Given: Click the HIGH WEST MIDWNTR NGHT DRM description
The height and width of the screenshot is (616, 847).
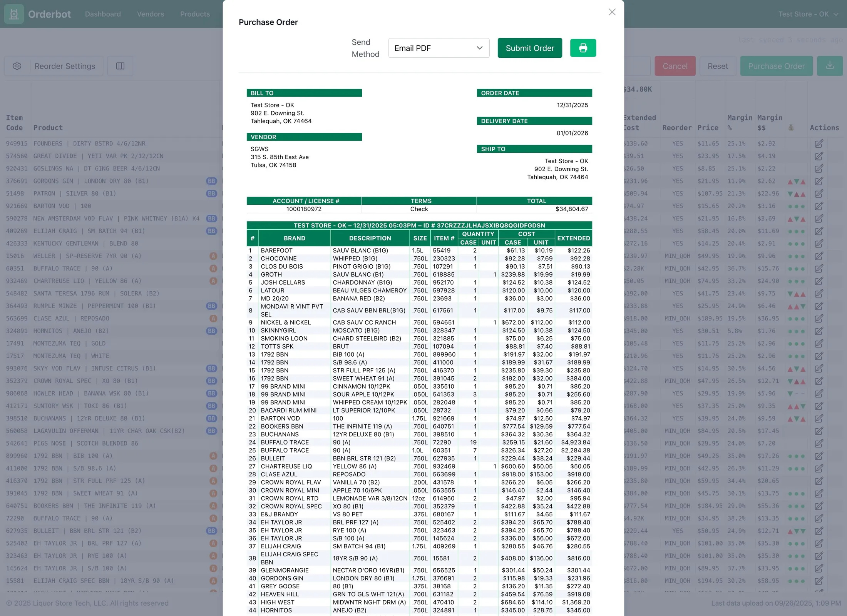Looking at the screenshot, I should (x=369, y=603).
